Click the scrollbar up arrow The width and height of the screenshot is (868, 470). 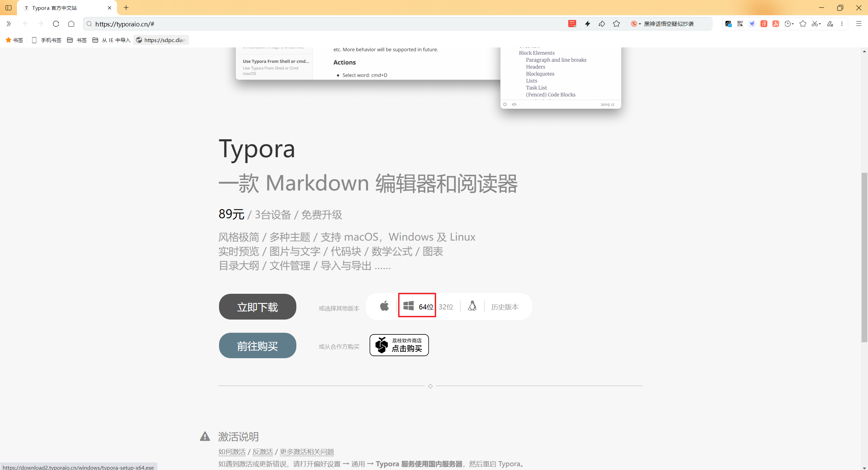click(x=864, y=51)
